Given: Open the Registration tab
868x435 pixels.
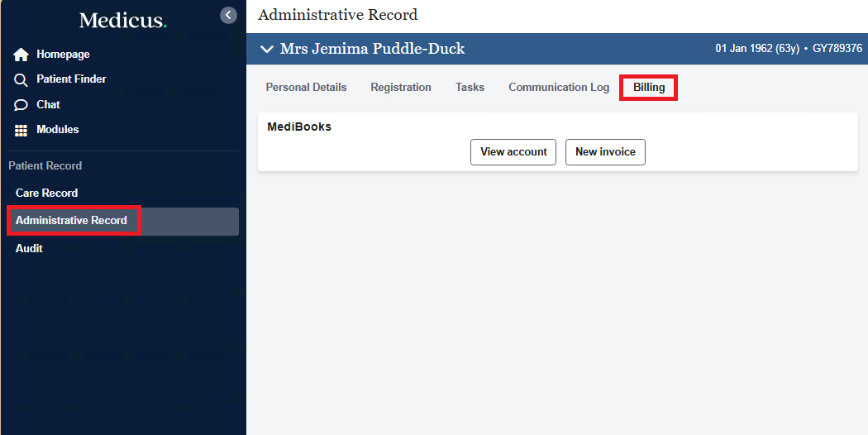Looking at the screenshot, I should 401,87.
